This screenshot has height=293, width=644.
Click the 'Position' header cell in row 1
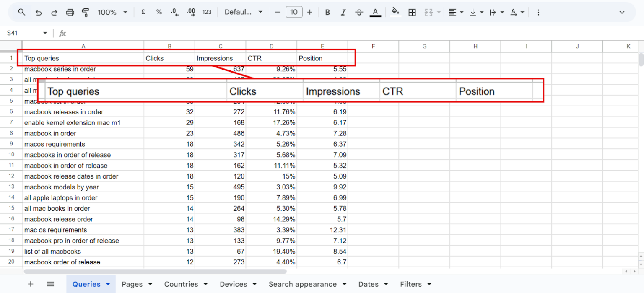[x=322, y=58]
